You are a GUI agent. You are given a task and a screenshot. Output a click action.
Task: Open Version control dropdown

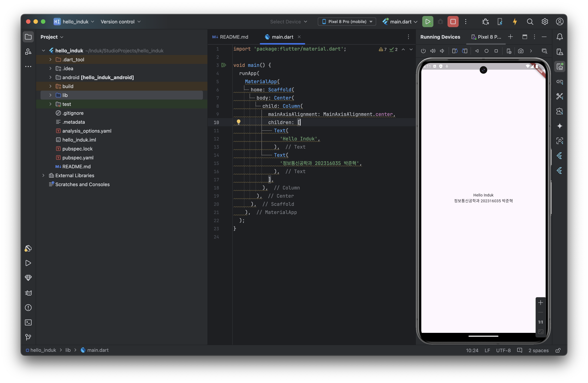[x=121, y=22]
